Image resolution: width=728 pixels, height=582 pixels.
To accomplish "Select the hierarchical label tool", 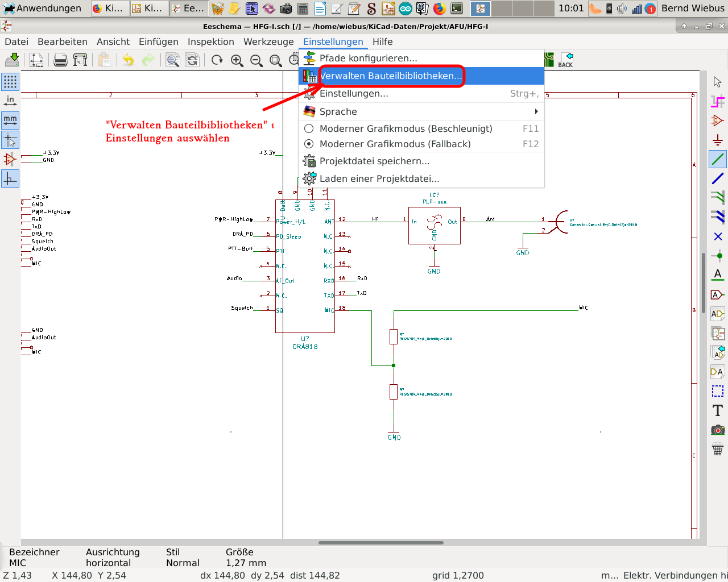I will (718, 314).
